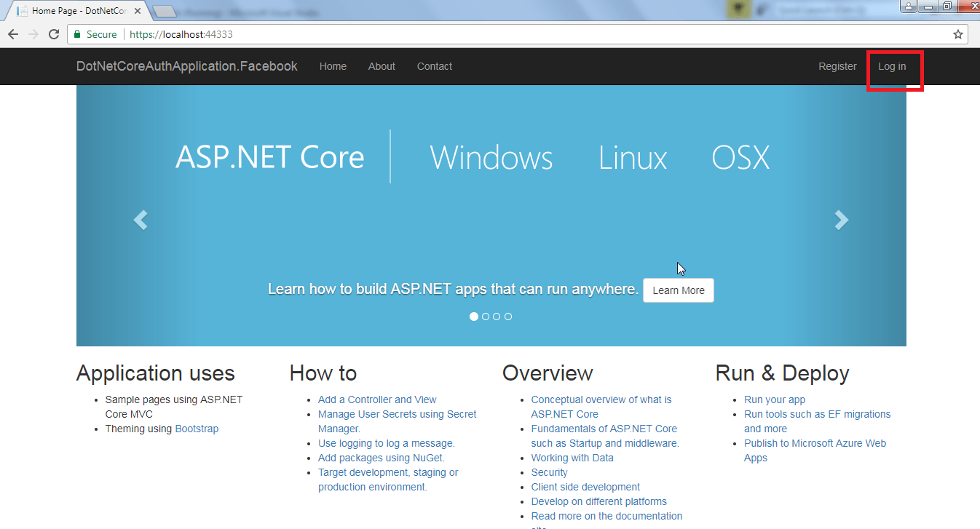Viewport: 980px width, 529px height.
Task: Select the second carousel indicator dot
Action: [x=486, y=317]
